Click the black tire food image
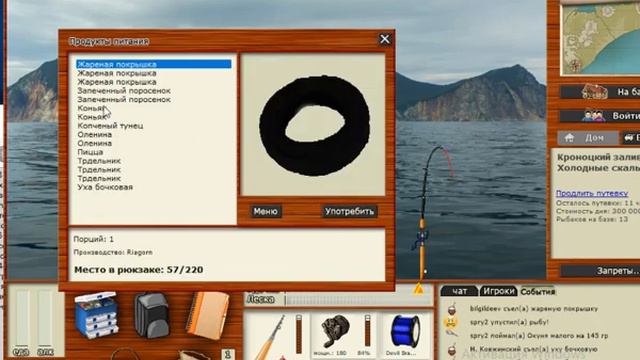640x360 pixels. pos(314,125)
